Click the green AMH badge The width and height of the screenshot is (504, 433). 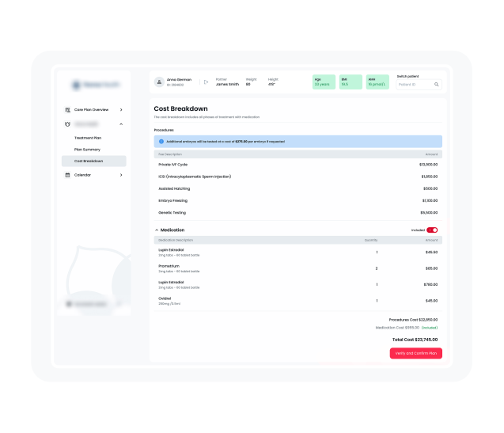[375, 82]
